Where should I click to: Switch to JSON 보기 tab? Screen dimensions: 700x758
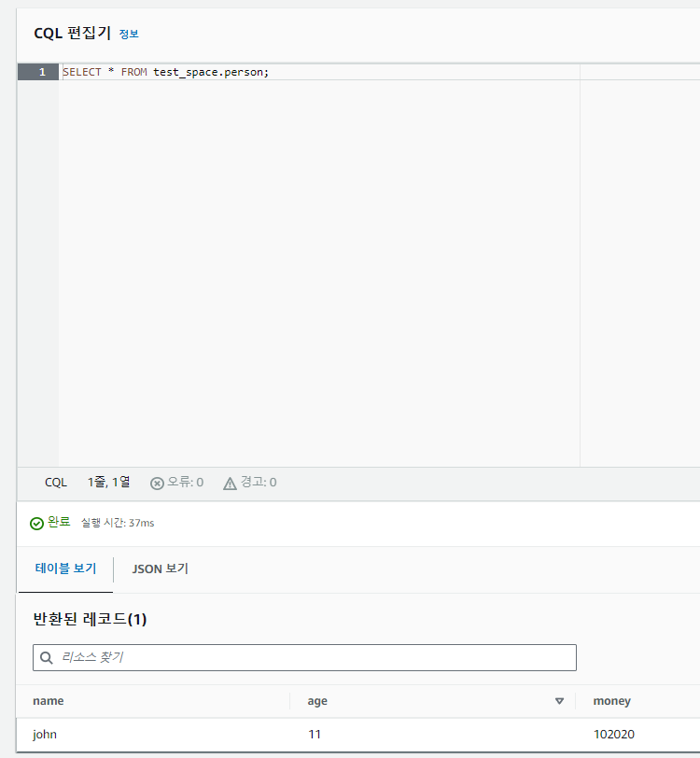[160, 568]
